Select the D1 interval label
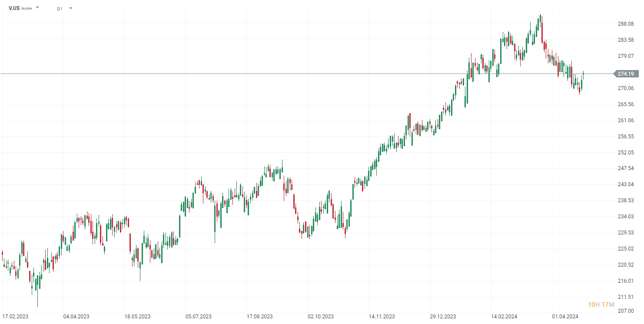Viewport: 644px width, 324px height. [60, 9]
